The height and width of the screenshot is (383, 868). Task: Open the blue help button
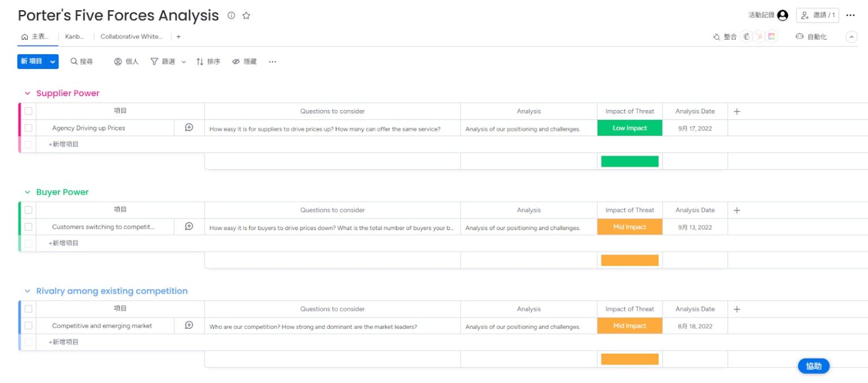tap(813, 366)
